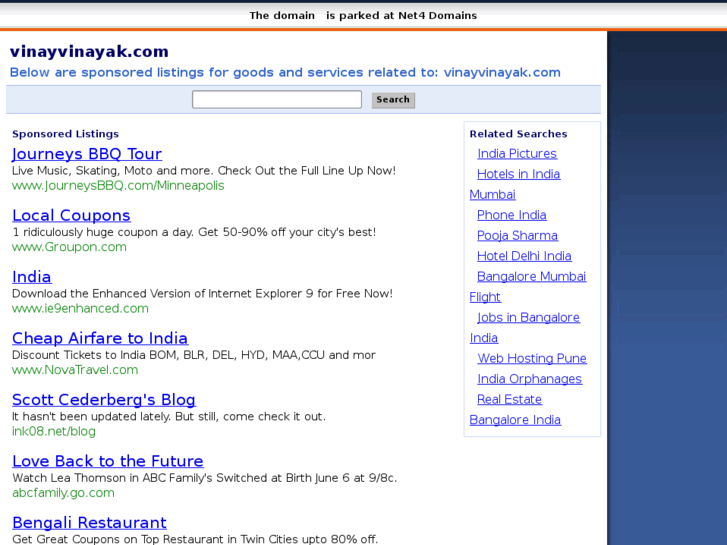
Task: Visit the ink08.net/blog link
Action: 54,431
